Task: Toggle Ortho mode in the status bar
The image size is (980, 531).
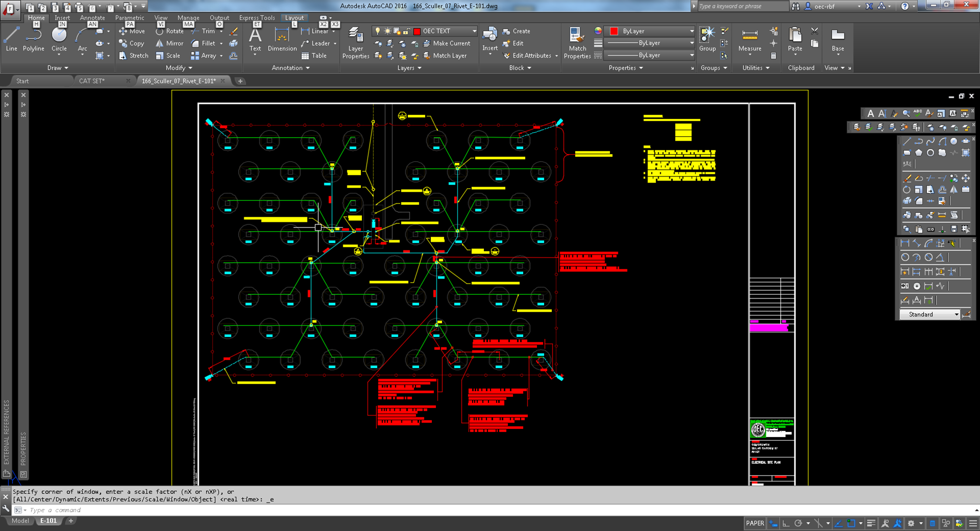Action: pyautogui.click(x=786, y=523)
